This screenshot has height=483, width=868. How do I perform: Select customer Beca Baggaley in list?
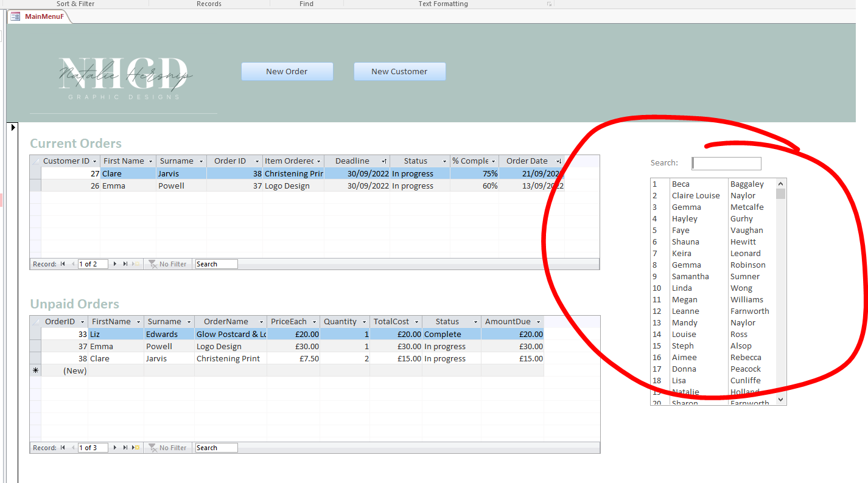713,184
